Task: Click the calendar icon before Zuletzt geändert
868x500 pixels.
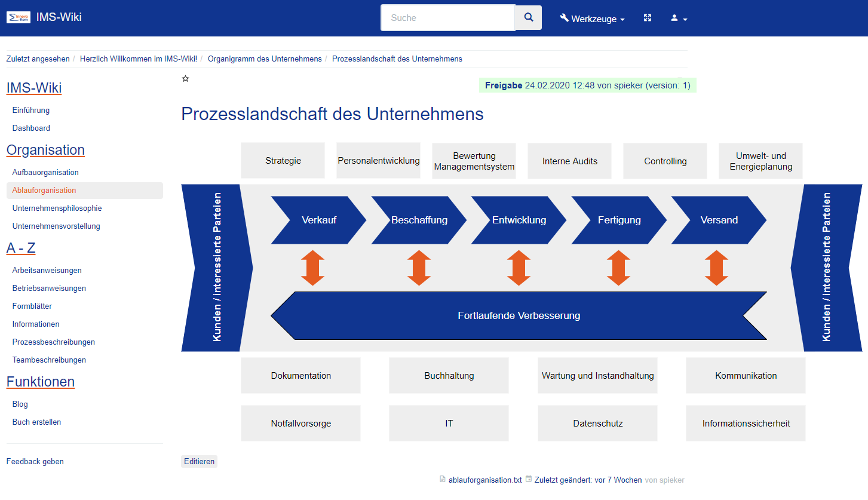Action: coord(528,480)
